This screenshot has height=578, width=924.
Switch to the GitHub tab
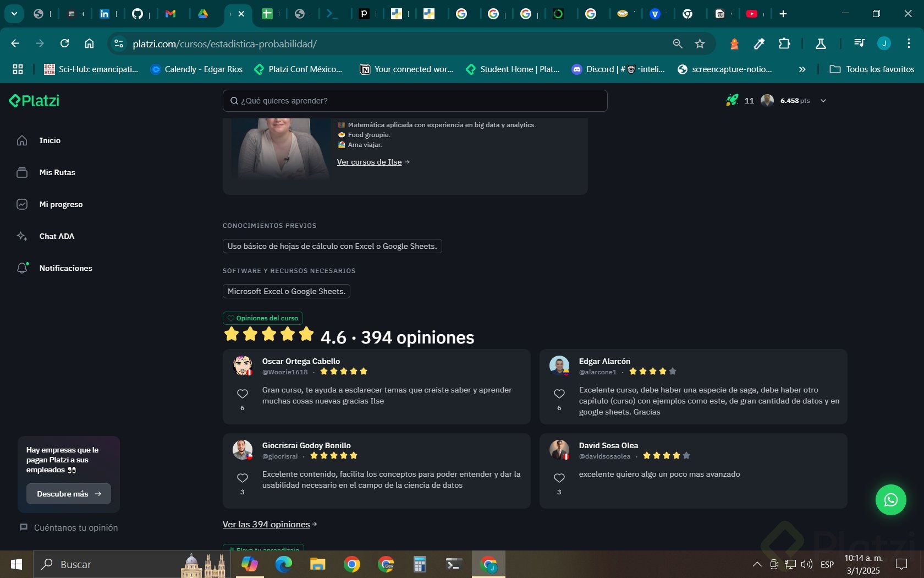[137, 14]
